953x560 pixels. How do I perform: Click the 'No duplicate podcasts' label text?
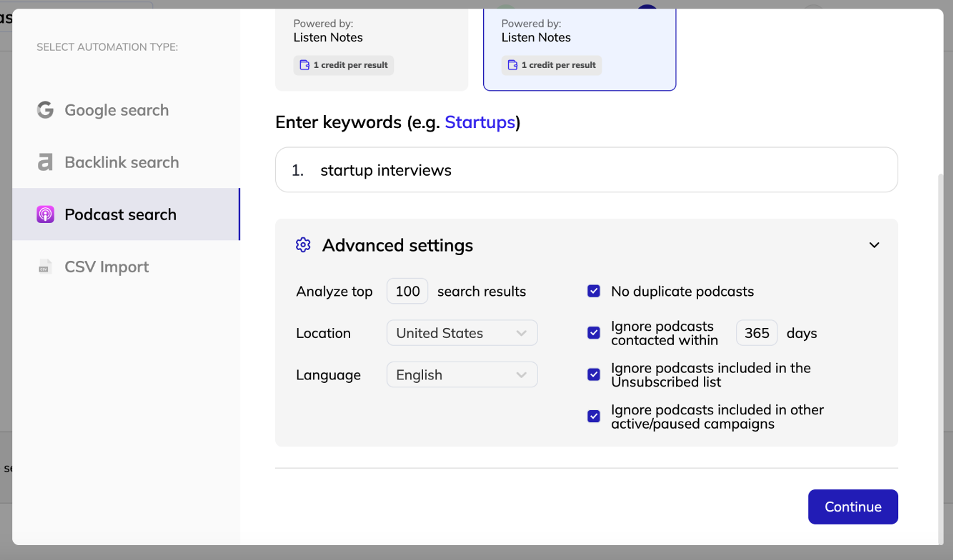[682, 291]
